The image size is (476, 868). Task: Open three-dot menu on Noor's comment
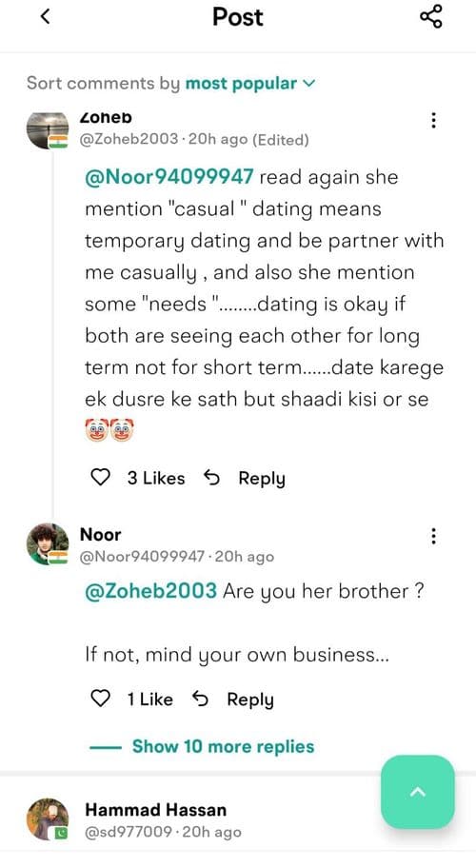433,536
